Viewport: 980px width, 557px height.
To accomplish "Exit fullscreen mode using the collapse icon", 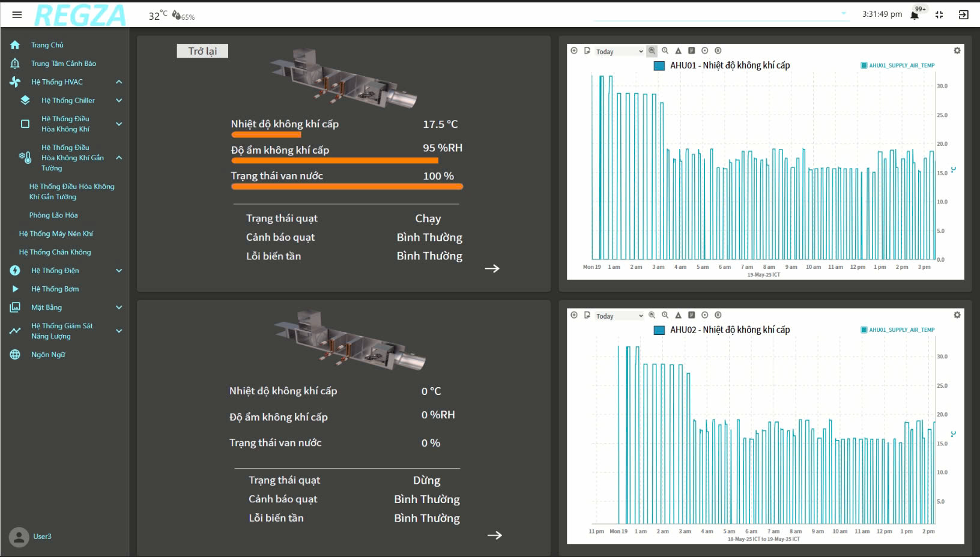I will pyautogui.click(x=939, y=15).
